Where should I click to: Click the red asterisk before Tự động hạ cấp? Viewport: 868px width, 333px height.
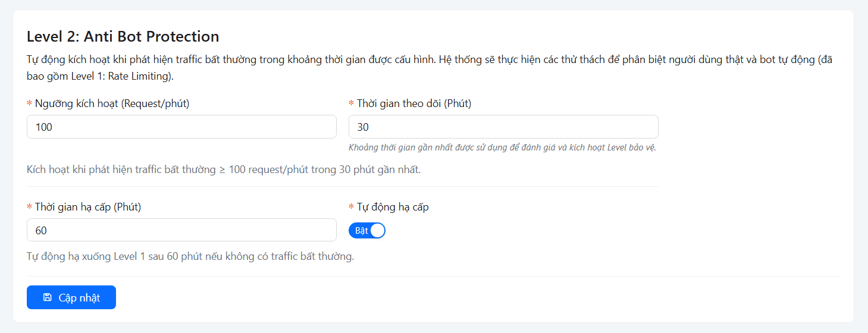coord(352,208)
